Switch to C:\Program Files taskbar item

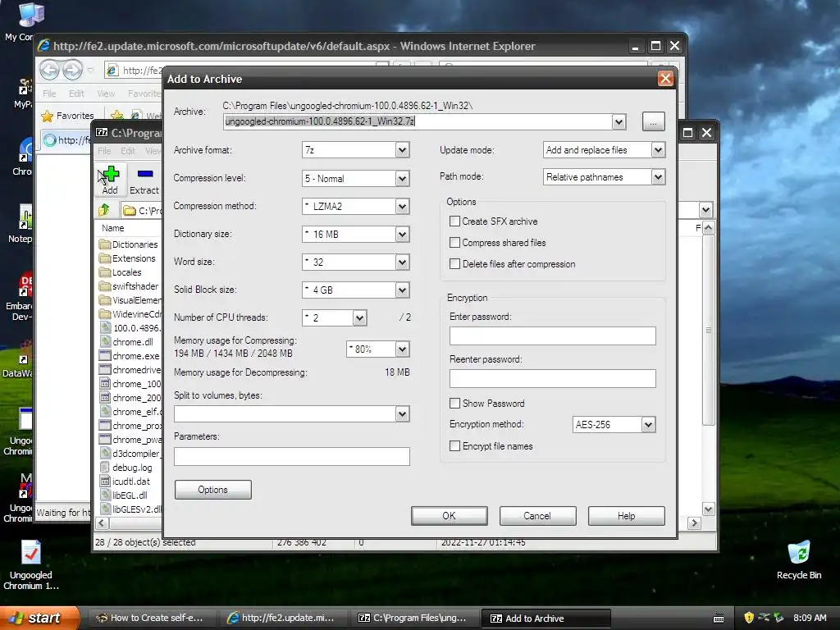coord(413,619)
